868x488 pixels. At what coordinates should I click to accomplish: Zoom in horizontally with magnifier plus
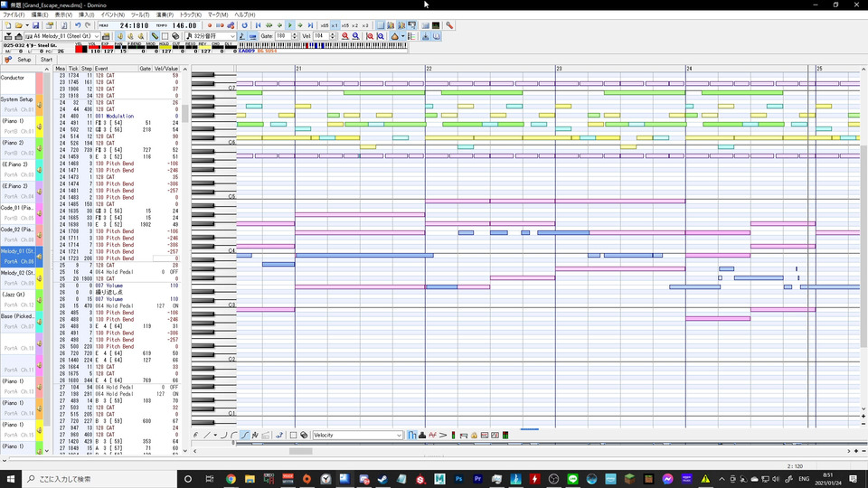point(344,36)
